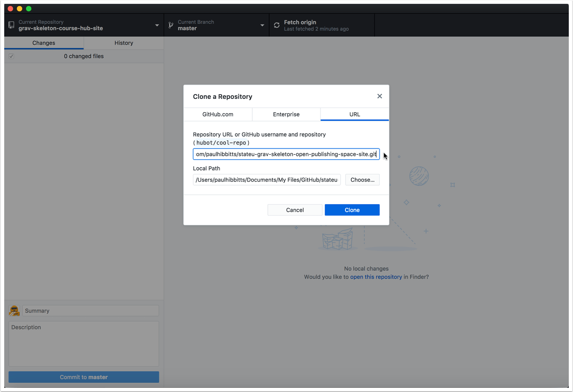Screen dimensions: 573x392
Task: Click the commit author avatar
Action: pos(14,310)
